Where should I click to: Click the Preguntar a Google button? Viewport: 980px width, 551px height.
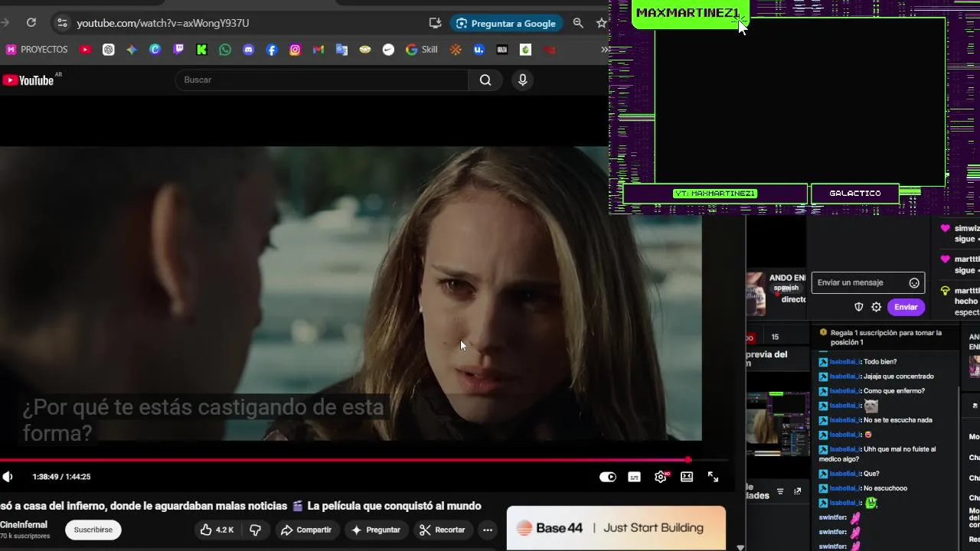tap(506, 23)
